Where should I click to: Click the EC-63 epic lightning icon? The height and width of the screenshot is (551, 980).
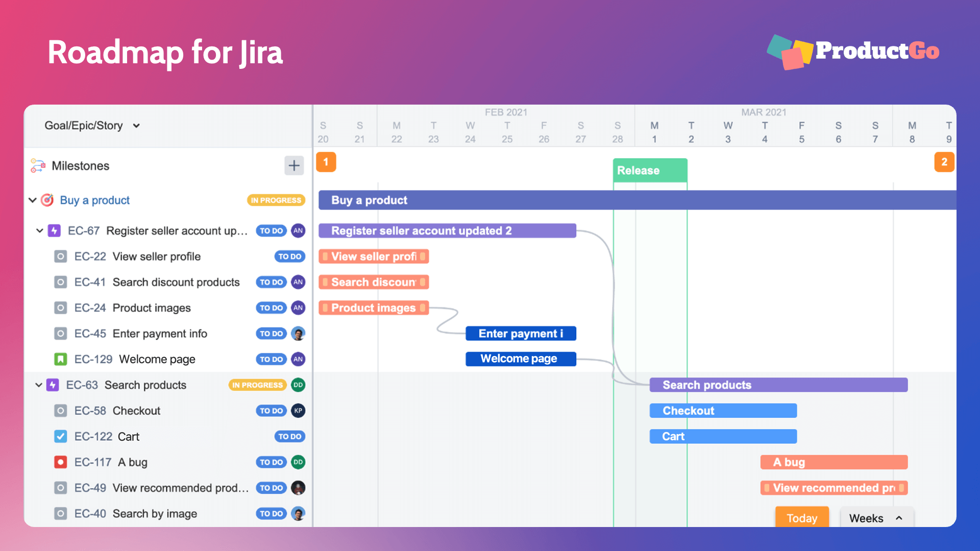53,385
